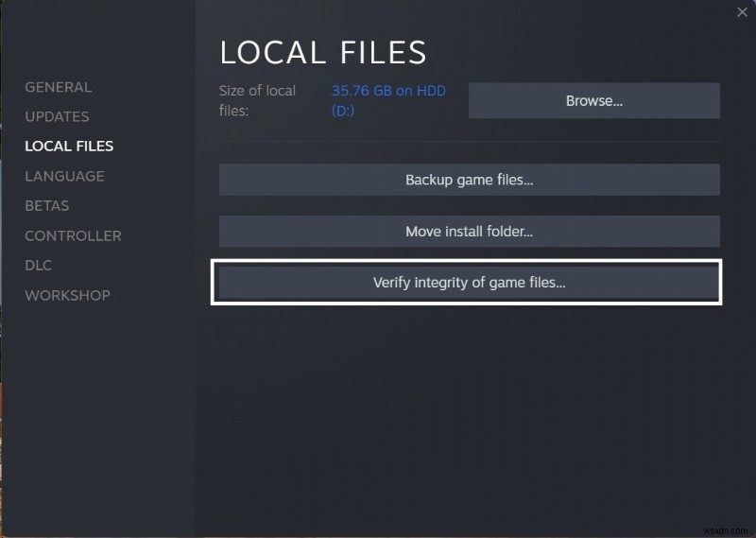Click Backup game files... button
Viewport: 756px width, 538px height.
(x=469, y=180)
